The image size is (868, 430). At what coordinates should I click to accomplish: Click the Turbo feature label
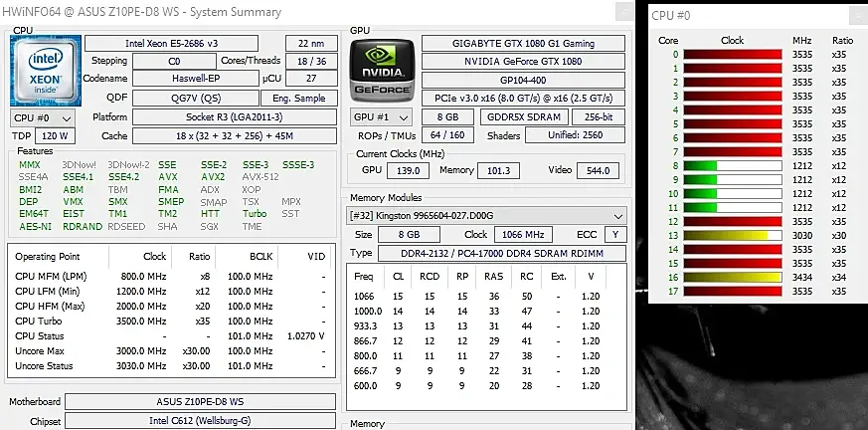(255, 214)
